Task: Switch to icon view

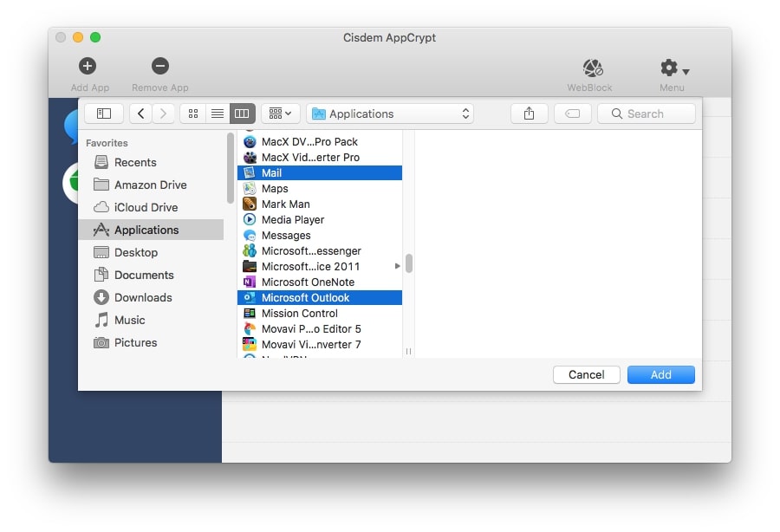Action: coord(193,114)
